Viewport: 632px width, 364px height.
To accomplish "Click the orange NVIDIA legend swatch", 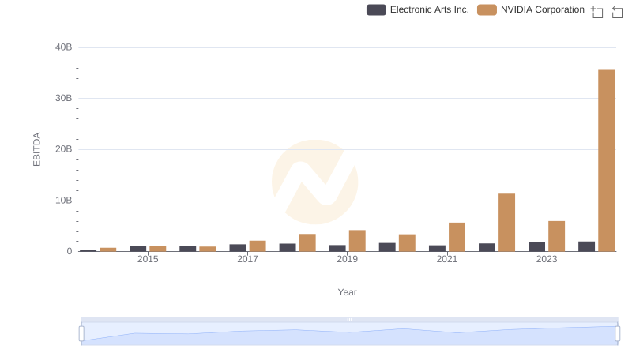I will (x=487, y=9).
